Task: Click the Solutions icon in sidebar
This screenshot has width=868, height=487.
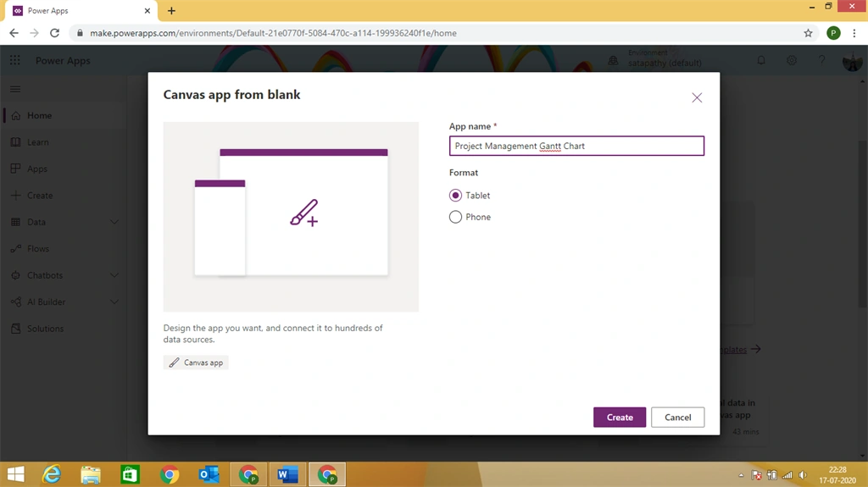Action: click(x=15, y=328)
